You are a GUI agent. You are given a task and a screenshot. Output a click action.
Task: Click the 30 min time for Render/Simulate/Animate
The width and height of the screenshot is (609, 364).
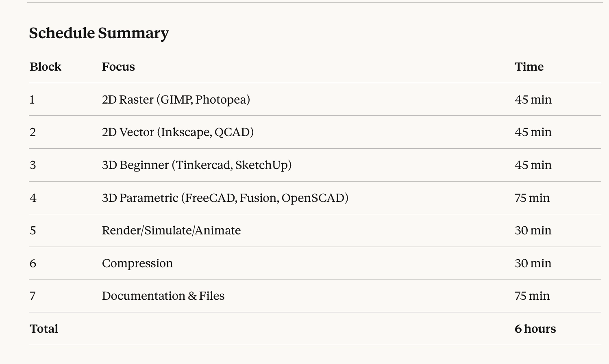click(x=533, y=230)
